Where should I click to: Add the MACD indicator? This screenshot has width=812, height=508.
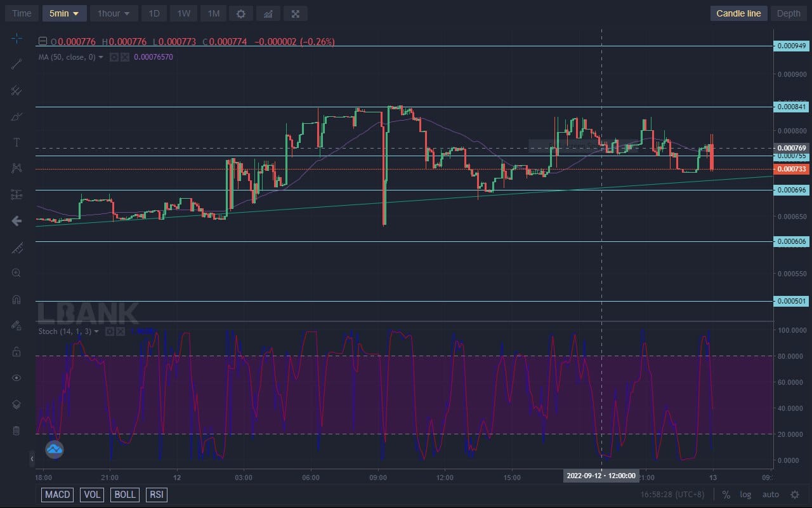coord(58,494)
